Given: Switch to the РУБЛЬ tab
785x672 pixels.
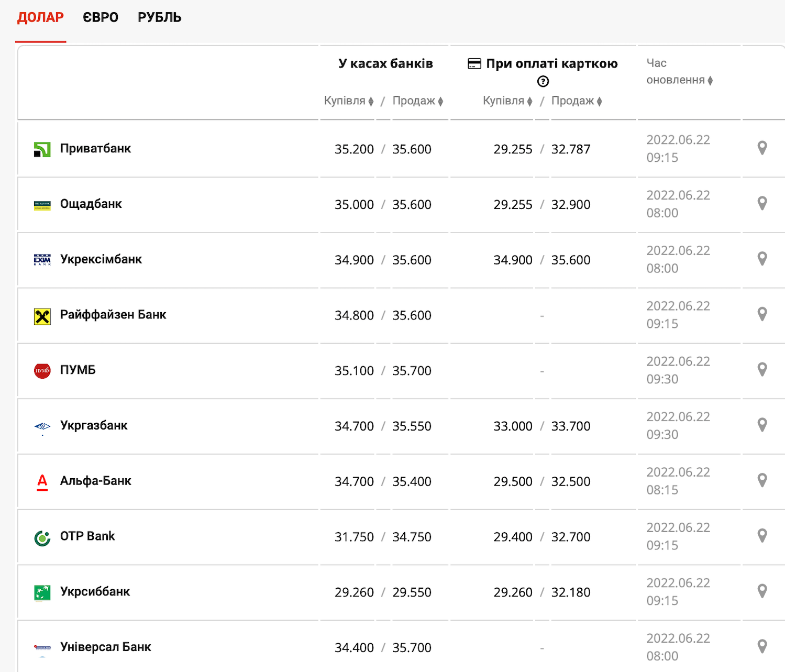Looking at the screenshot, I should pyautogui.click(x=159, y=18).
